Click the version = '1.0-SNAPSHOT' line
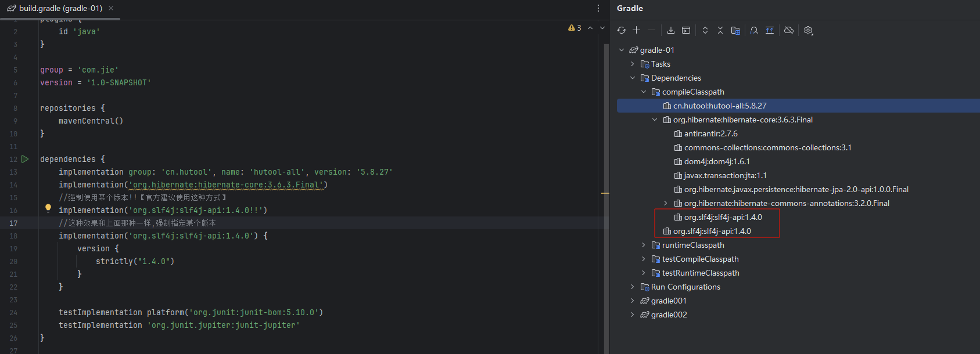This screenshot has width=980, height=354. 95,82
